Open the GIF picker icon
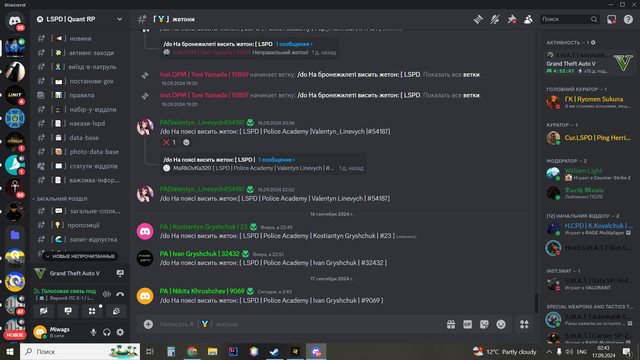 coord(467,324)
